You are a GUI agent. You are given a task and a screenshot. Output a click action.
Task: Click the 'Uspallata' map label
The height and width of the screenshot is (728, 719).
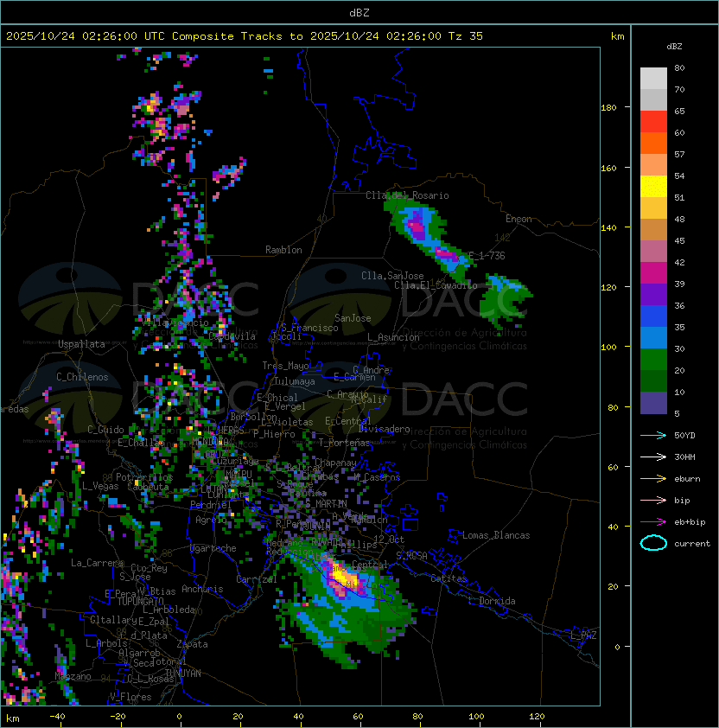tap(81, 344)
